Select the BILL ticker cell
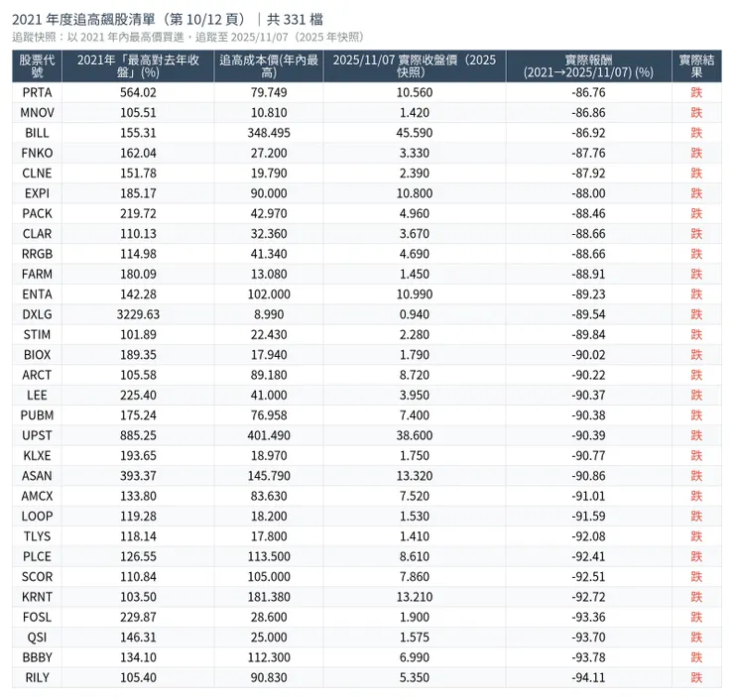Viewport: 734px width, 700px height. click(x=37, y=133)
